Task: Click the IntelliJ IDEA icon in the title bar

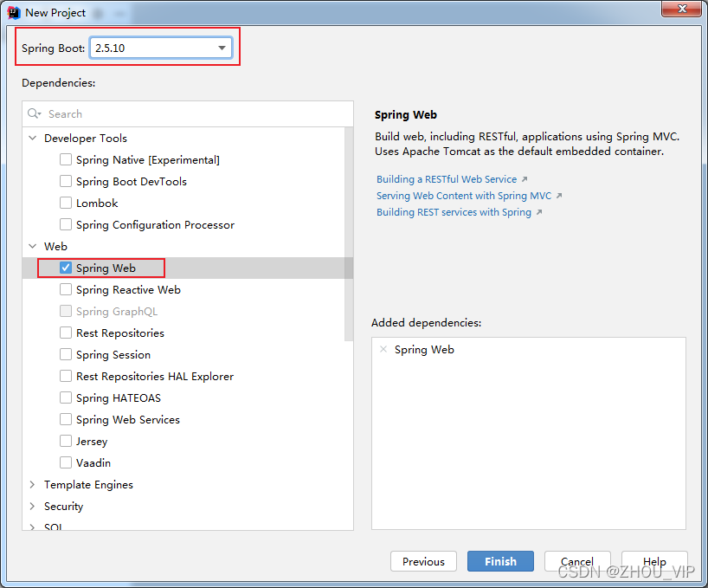Action: tap(14, 13)
